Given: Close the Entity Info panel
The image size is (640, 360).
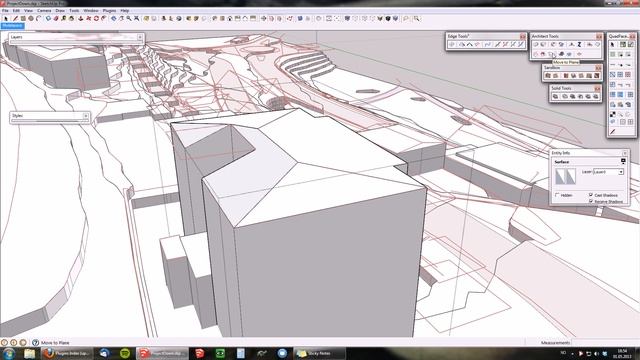Looking at the screenshot, I should tap(624, 153).
